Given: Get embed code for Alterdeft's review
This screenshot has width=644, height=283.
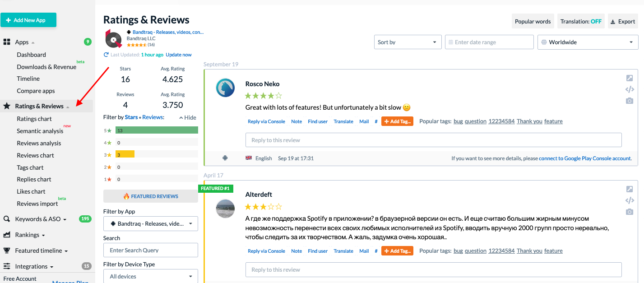Looking at the screenshot, I should click(630, 200).
